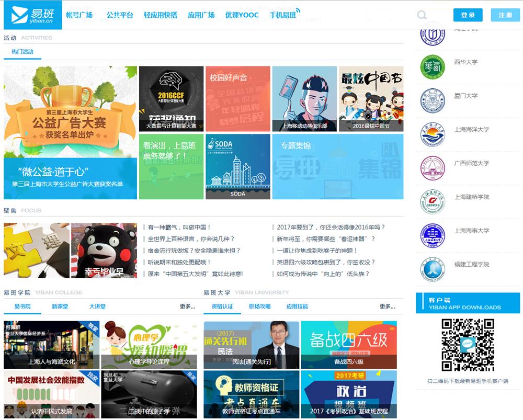
Task: Click the Yiban logo in the header
Action: tap(32, 15)
